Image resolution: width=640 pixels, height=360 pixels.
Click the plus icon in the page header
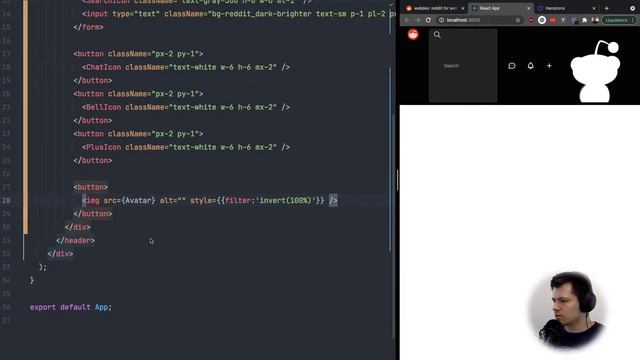[x=549, y=65]
